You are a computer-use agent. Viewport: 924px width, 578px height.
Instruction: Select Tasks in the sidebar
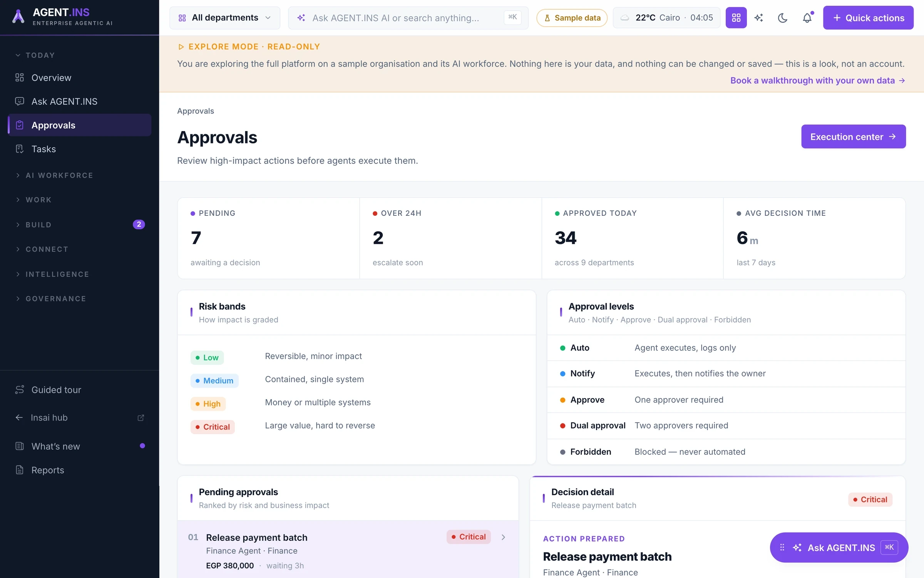[79, 149]
